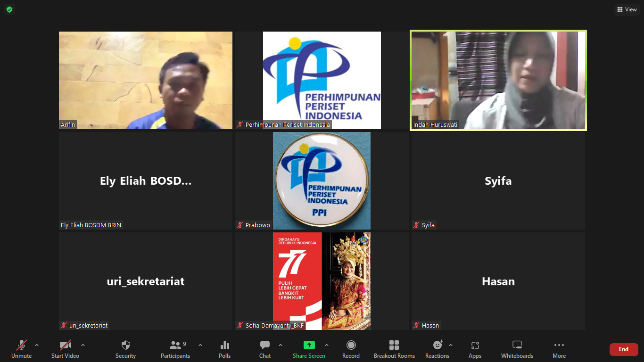This screenshot has height=362, width=644.
Task: Click the green Share Screen button
Action: point(309,349)
